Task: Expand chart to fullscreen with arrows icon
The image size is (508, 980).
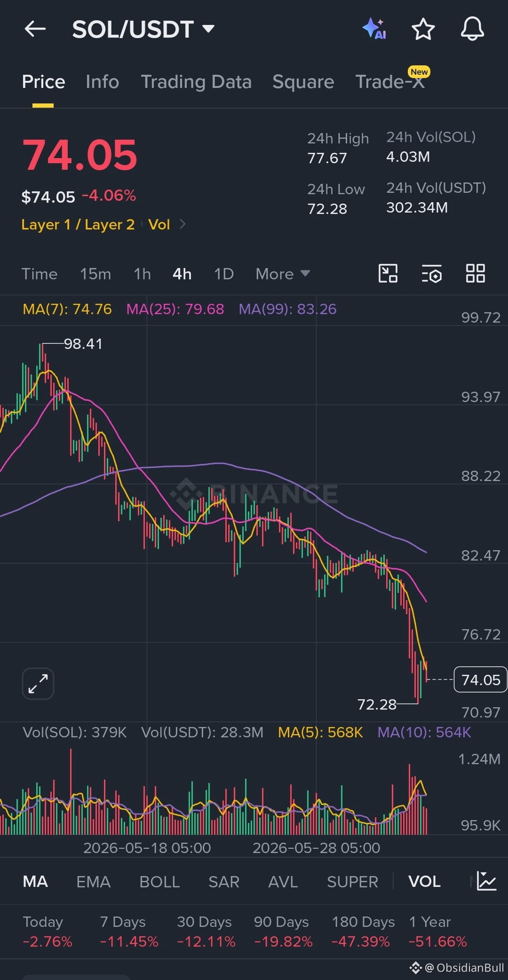Action: pos(38,683)
